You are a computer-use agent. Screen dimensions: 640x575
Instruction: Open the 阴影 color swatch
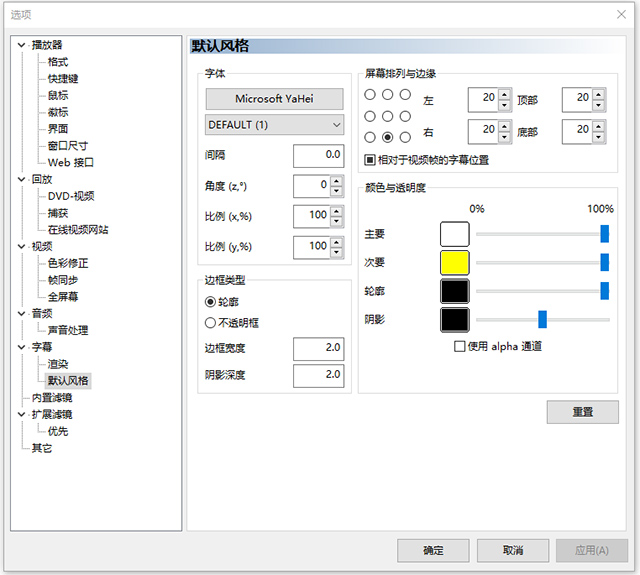[455, 320]
